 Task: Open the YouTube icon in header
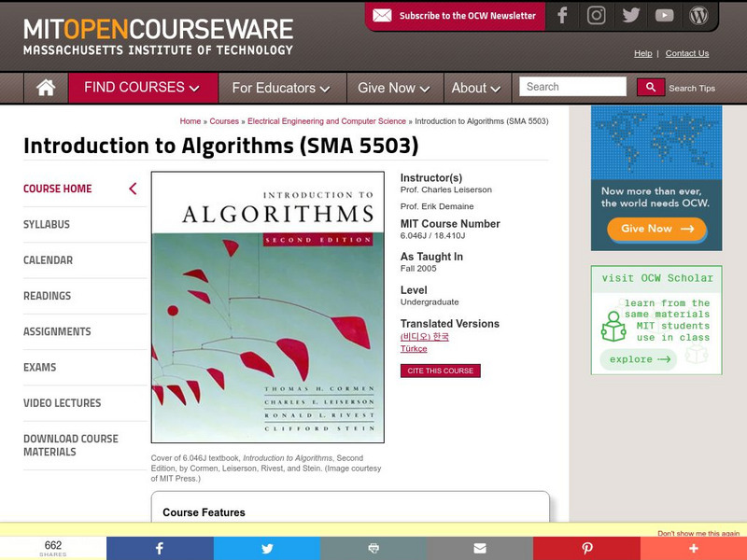pyautogui.click(x=664, y=16)
